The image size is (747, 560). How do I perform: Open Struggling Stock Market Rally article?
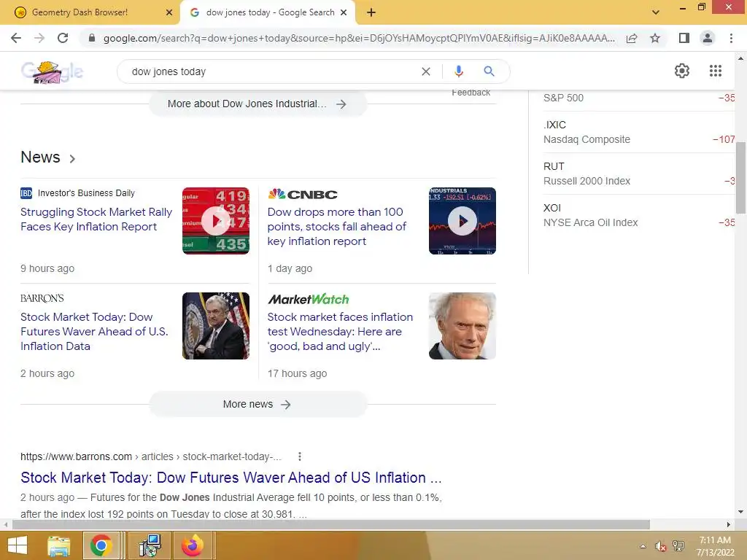[96, 219]
